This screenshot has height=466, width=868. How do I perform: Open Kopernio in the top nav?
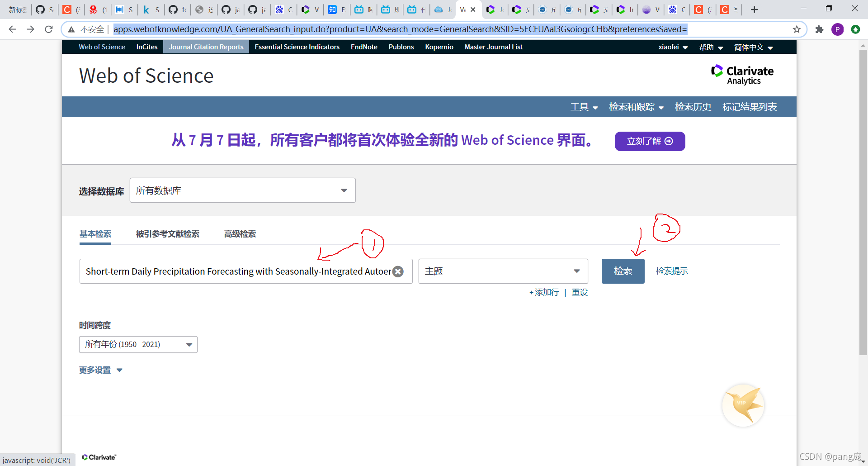pos(439,47)
